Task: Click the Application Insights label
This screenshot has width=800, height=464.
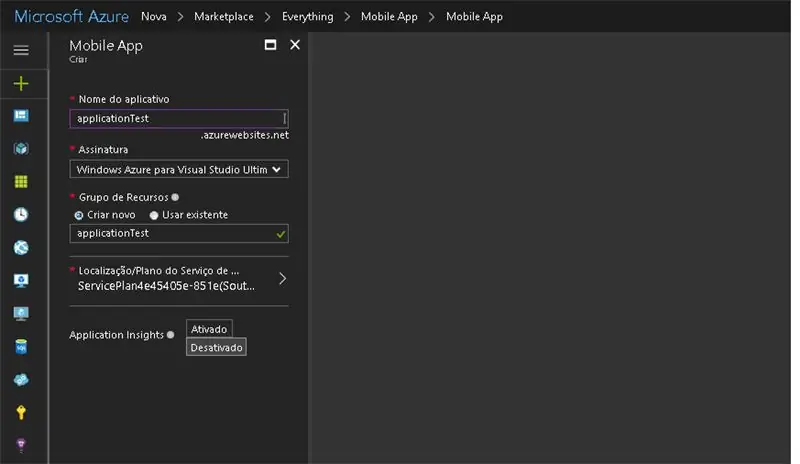Action: point(116,335)
